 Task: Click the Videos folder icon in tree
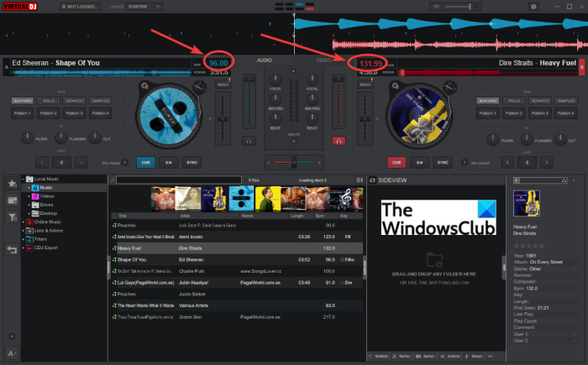tap(35, 196)
